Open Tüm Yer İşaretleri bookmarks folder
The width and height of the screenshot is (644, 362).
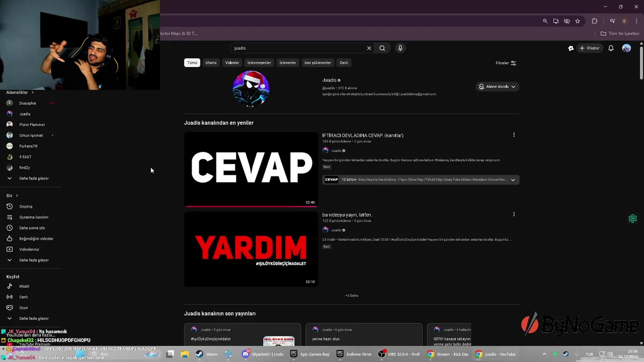(x=620, y=34)
